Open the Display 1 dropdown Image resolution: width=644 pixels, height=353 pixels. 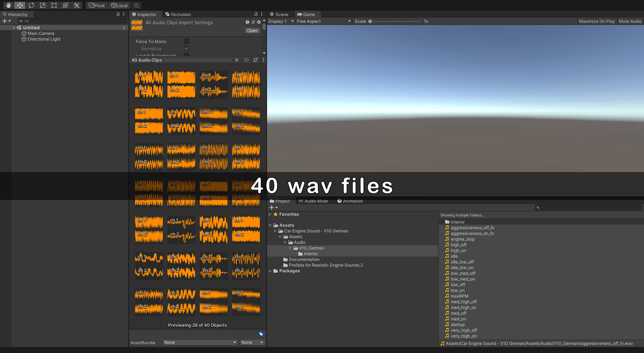281,21
